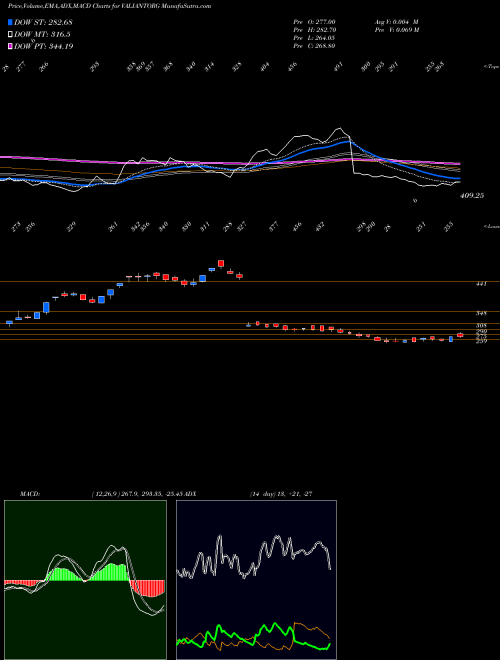Click the 259 horizontal level label

tap(481, 341)
